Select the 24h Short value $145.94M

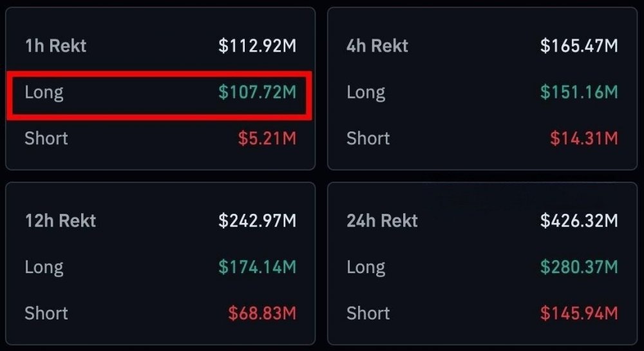[x=579, y=314]
